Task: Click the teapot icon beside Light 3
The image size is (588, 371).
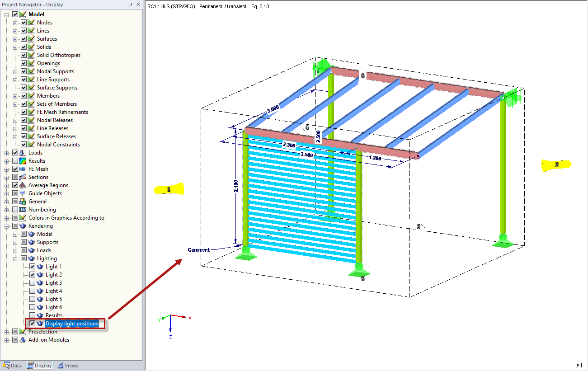Action: click(40, 283)
